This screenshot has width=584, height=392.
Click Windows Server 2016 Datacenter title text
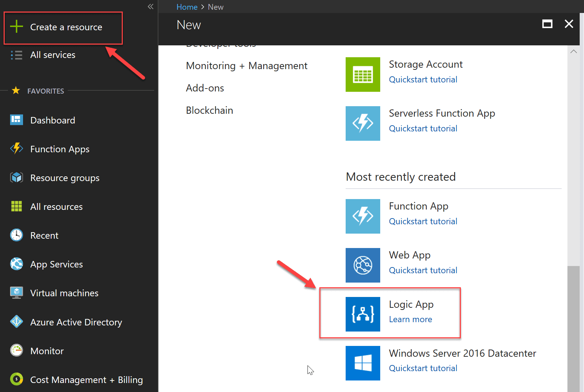(462, 353)
